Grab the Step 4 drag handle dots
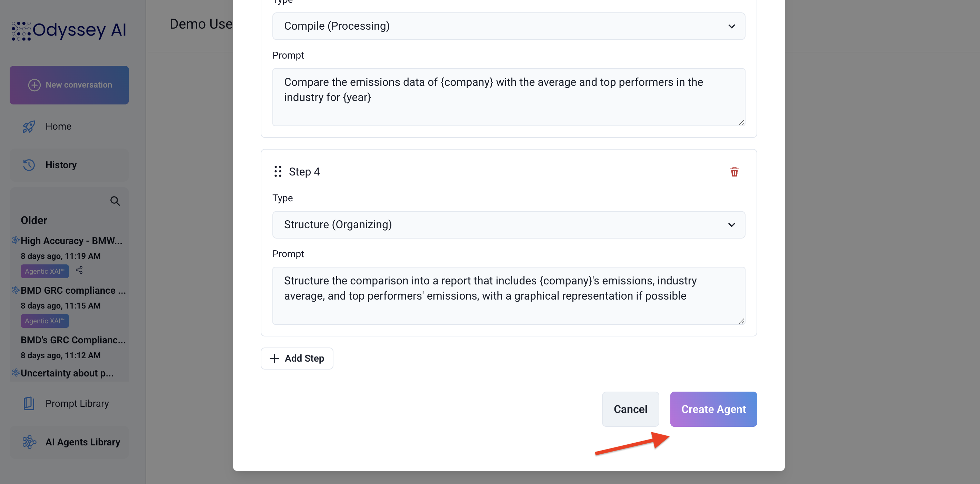980x484 pixels. [278, 171]
